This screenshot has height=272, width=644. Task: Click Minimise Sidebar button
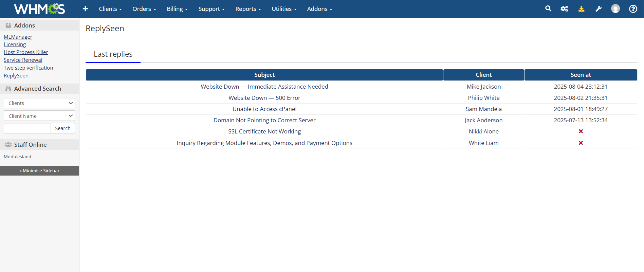(39, 170)
